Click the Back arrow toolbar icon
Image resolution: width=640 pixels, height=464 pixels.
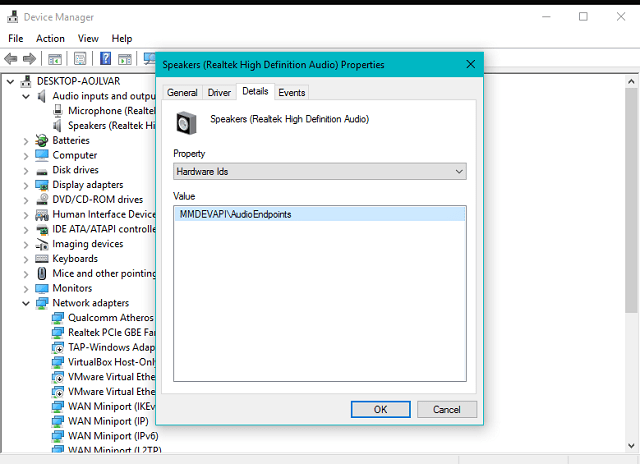[x=11, y=59]
